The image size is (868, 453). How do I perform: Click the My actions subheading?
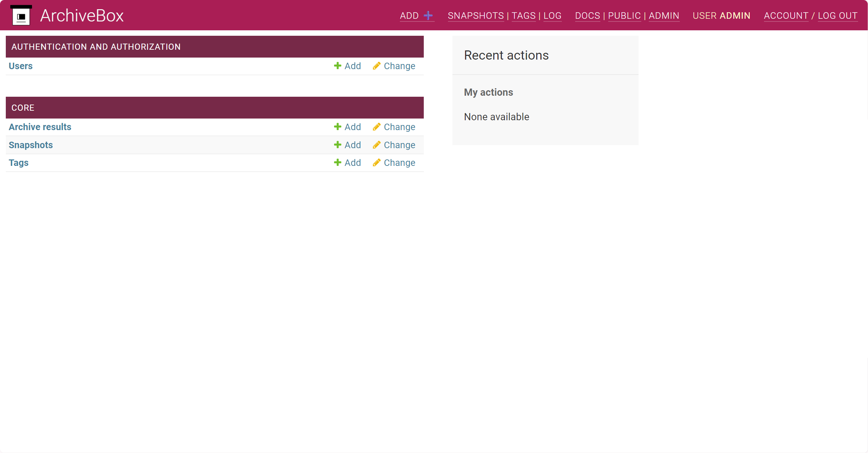[x=488, y=92]
